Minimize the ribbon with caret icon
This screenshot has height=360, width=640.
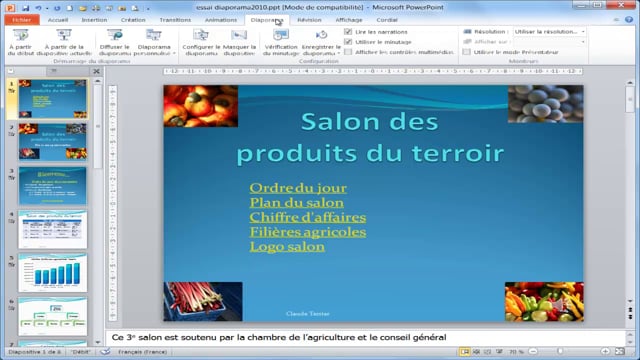click(616, 19)
